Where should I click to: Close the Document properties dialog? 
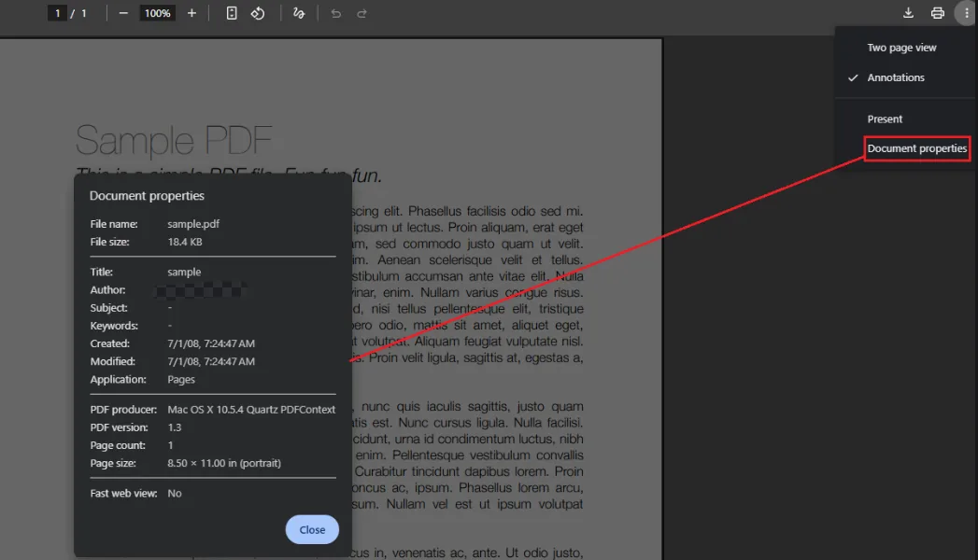point(312,529)
